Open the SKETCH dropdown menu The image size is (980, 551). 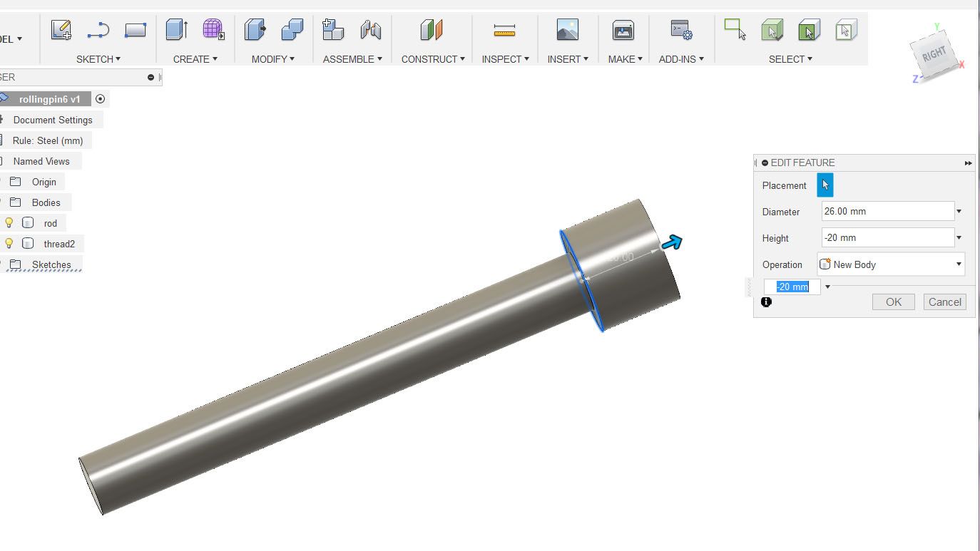point(98,59)
